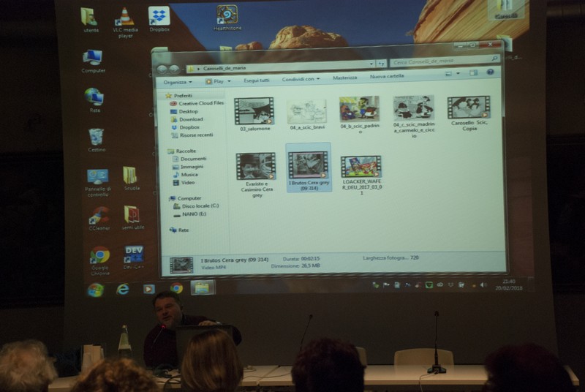585x392 pixels.
Task: Open the Dropbox desktop shortcut
Action: click(x=159, y=18)
